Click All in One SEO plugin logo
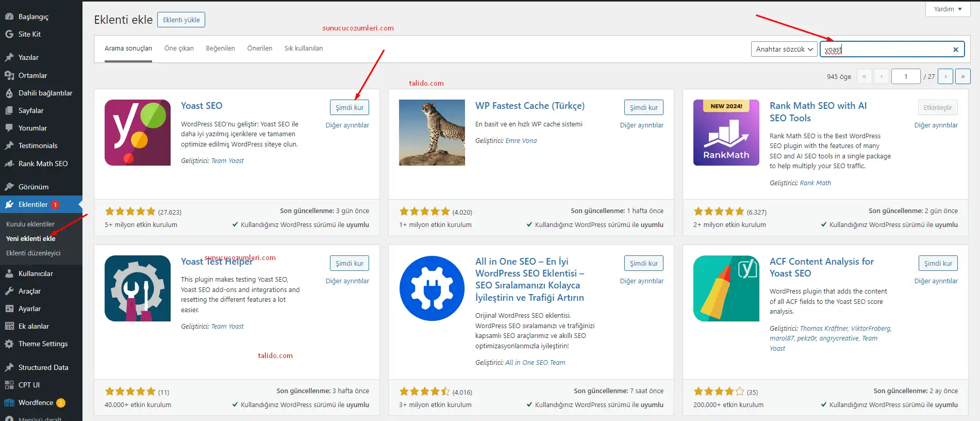Image resolution: width=980 pixels, height=421 pixels. coord(432,288)
